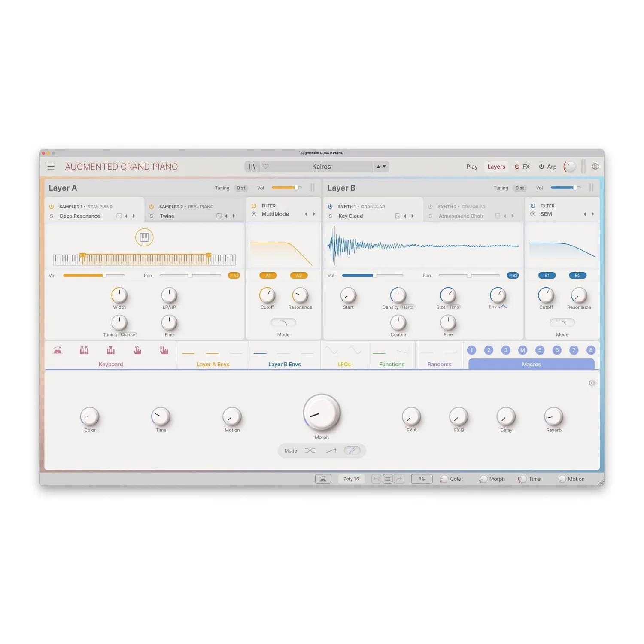The height and width of the screenshot is (644, 644).
Task: Toggle Sampler 2 power
Action: pyautogui.click(x=151, y=207)
